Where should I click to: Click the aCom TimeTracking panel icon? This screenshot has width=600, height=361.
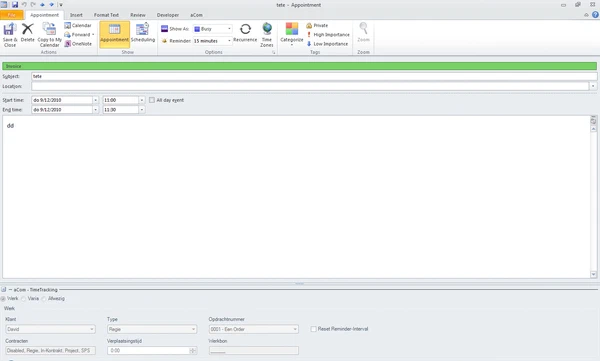pyautogui.click(x=4, y=289)
